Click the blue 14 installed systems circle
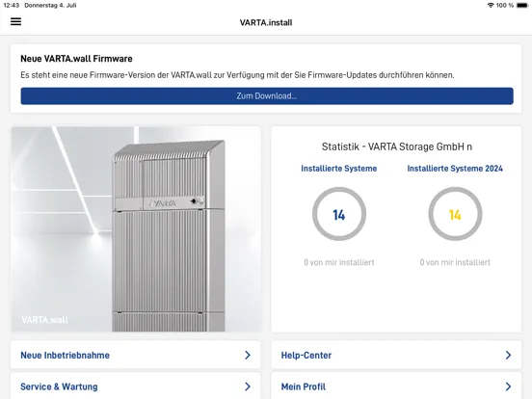Image resolution: width=532 pixels, height=399 pixels. pyautogui.click(x=339, y=214)
